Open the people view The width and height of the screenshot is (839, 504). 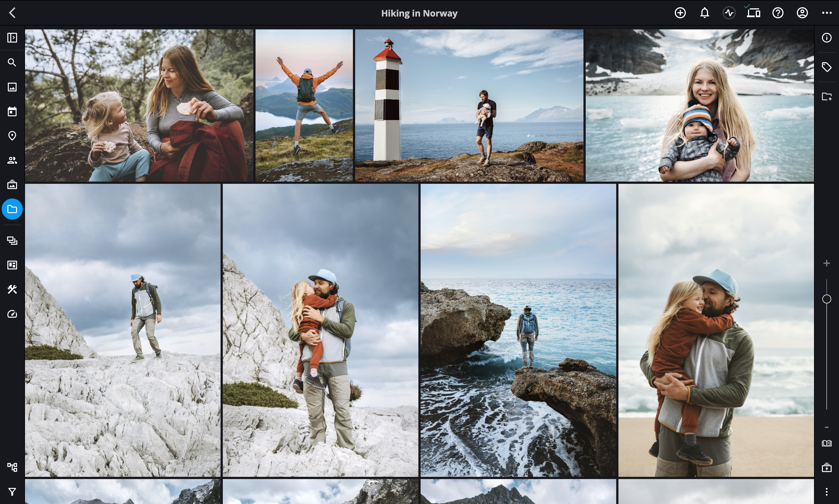[x=12, y=160]
